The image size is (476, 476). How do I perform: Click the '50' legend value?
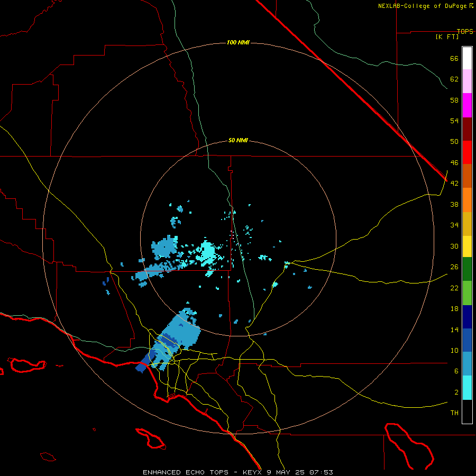click(x=454, y=142)
